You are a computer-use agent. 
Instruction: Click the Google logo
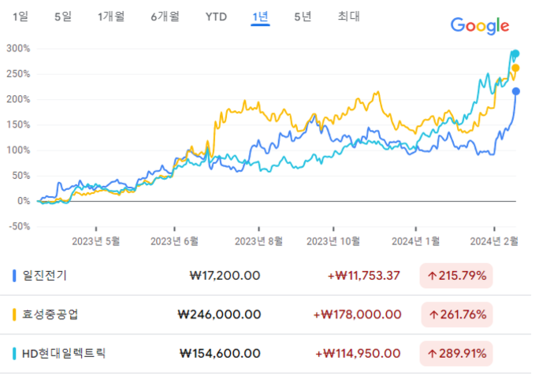[x=480, y=26]
